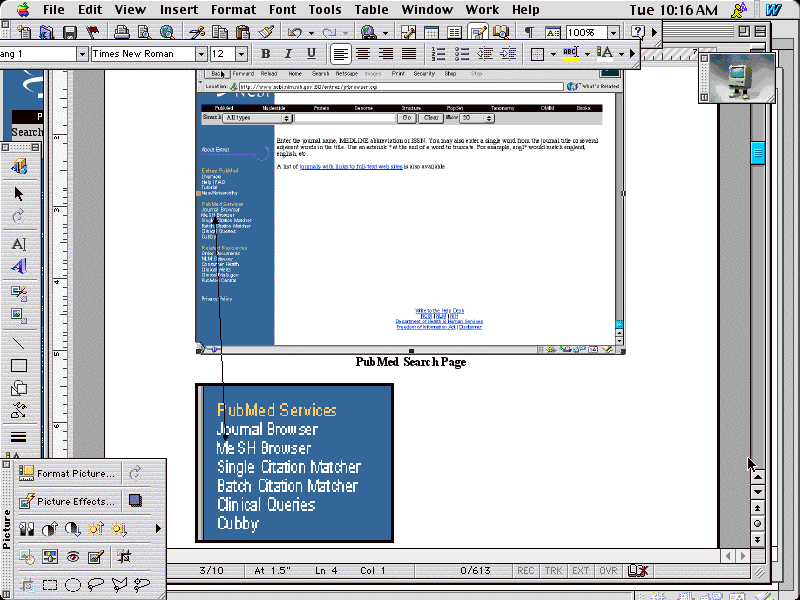The height and width of the screenshot is (600, 800).
Task: Open the Apple menu
Action: (x=23, y=9)
